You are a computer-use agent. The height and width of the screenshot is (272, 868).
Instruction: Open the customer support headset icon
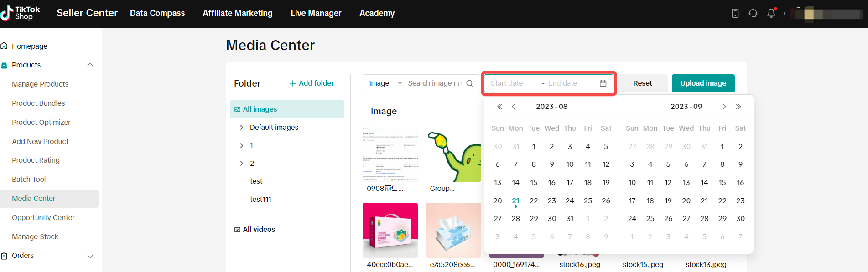click(x=753, y=13)
